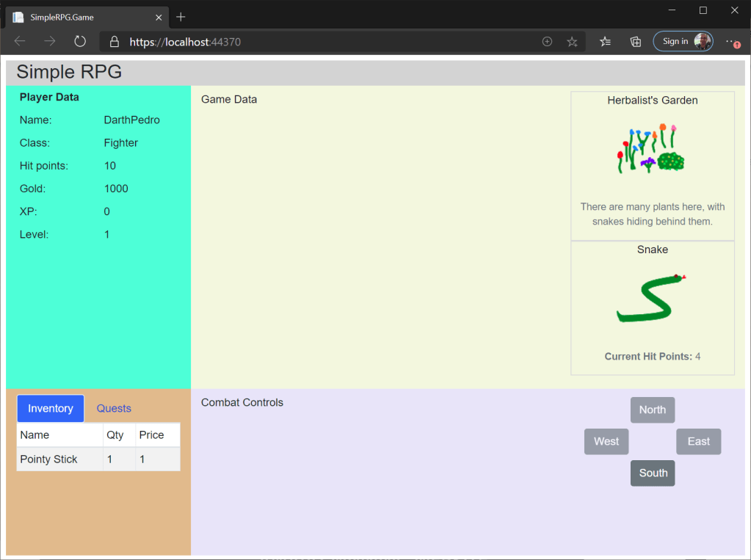Go South using the South button

pos(653,473)
